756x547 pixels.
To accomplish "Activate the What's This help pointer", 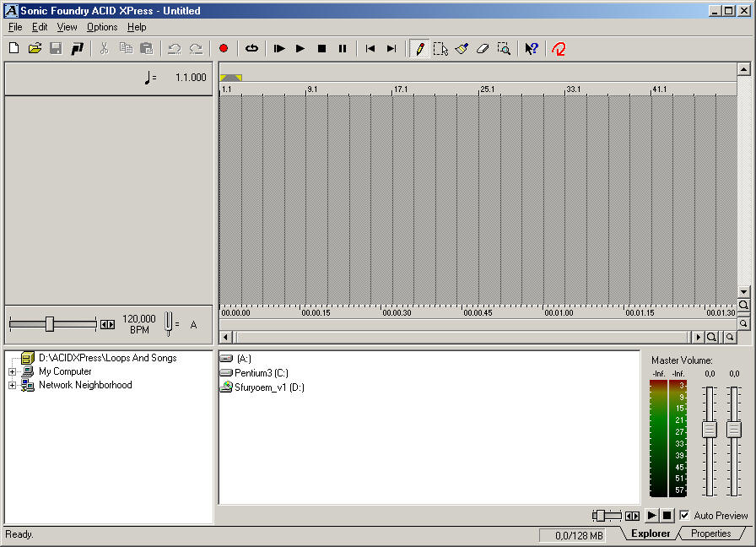I will click(x=532, y=48).
